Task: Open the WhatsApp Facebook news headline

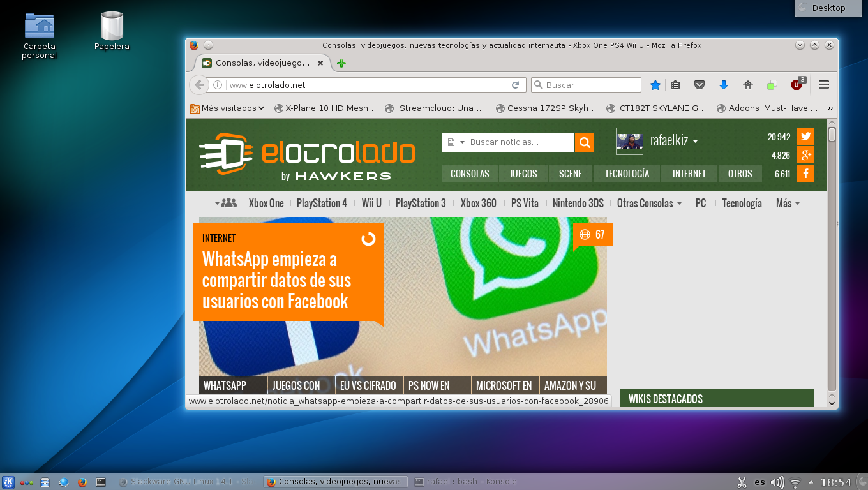Action: [x=276, y=280]
